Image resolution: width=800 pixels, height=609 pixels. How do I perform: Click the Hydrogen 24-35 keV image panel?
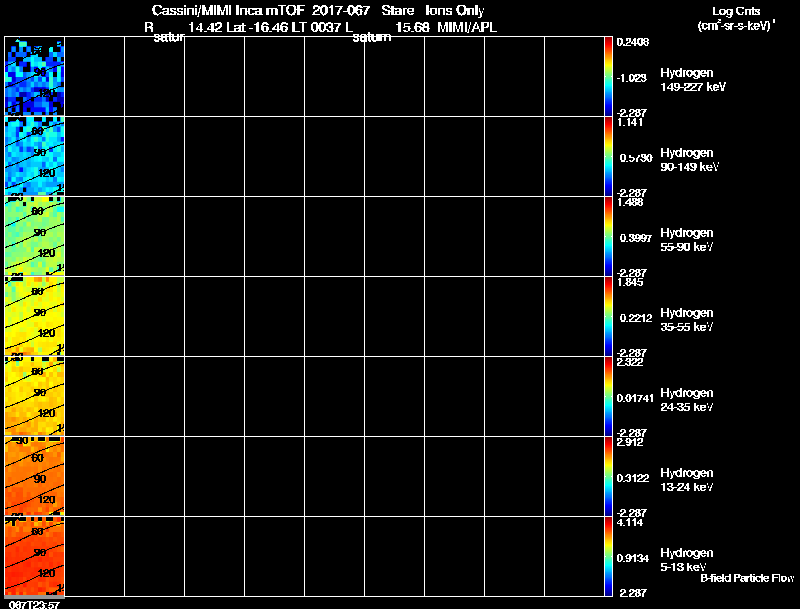click(x=35, y=396)
